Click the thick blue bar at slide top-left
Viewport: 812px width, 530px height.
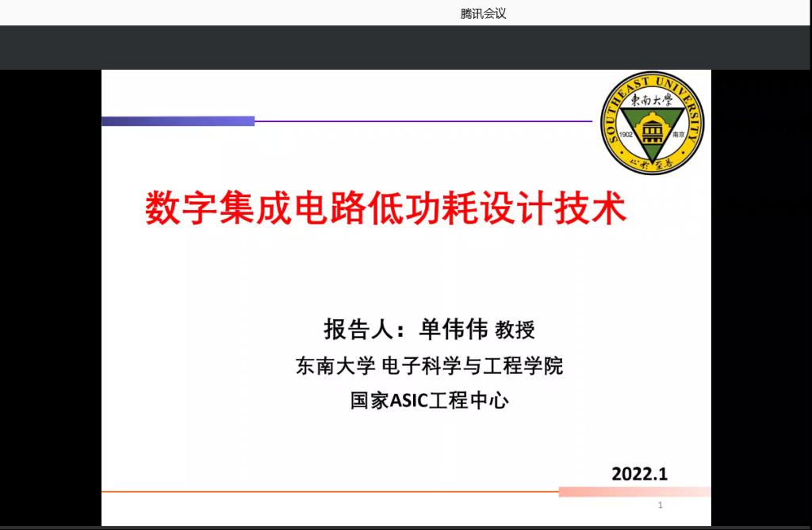(x=178, y=121)
